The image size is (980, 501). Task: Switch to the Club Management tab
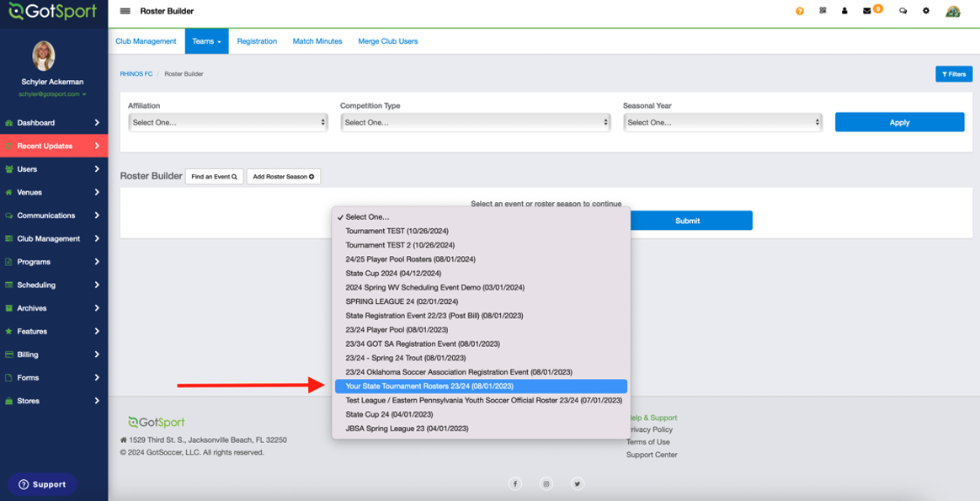coord(146,41)
